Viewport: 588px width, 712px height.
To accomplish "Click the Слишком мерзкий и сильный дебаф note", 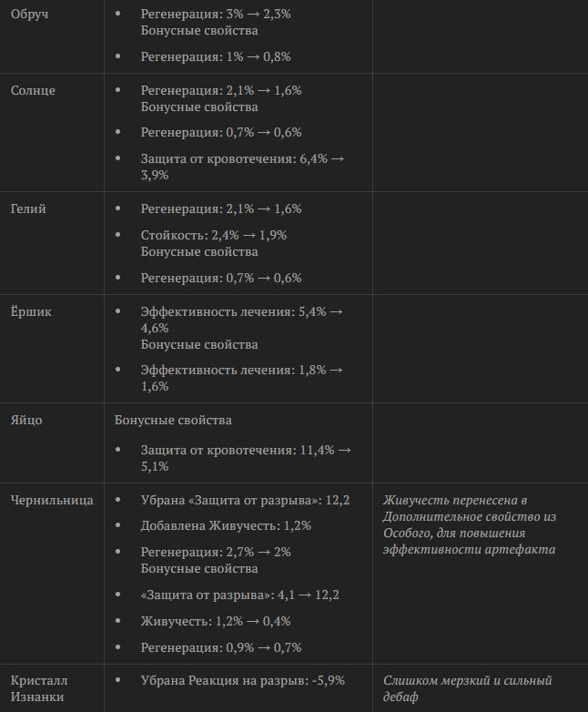I will click(468, 688).
